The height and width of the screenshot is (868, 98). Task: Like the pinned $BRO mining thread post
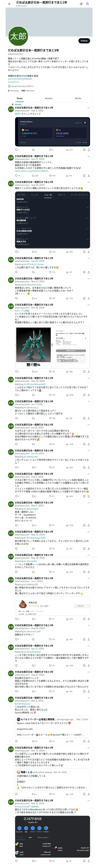pyautogui.click(x=50, y=150)
